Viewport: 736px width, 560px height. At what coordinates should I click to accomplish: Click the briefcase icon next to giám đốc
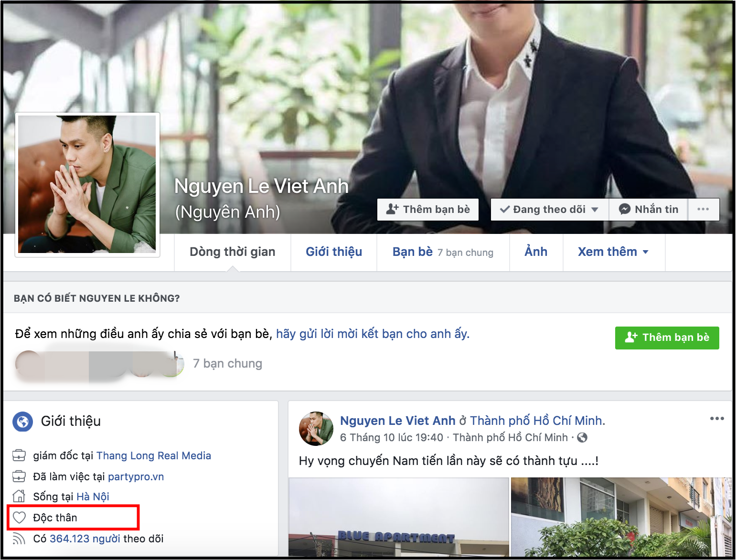(19, 455)
